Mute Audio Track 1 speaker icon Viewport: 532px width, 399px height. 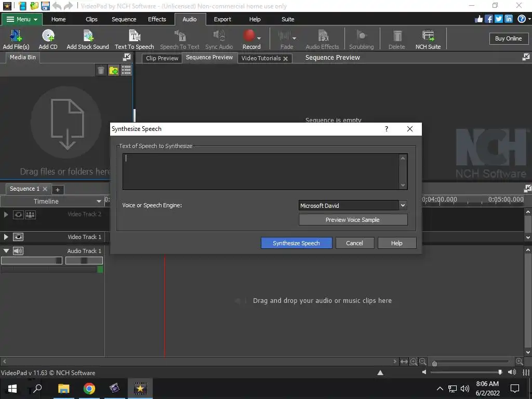point(18,251)
